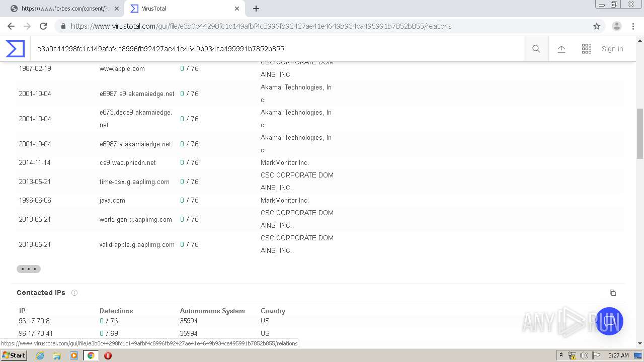Screen dimensions: 644x362
Task: Click the red Opera taskbar icon
Action: tap(108, 355)
